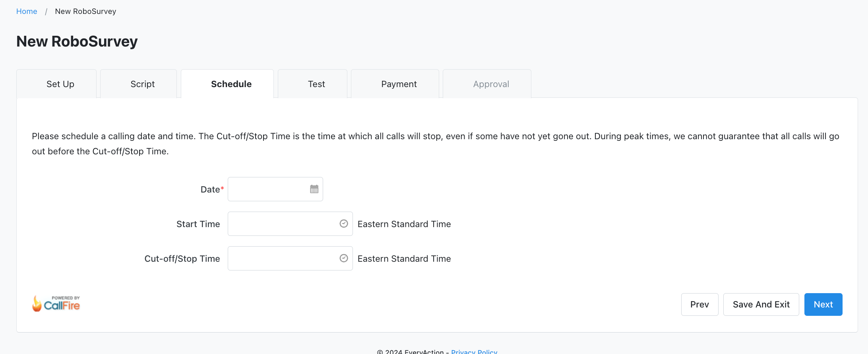Click "Eastern Standard Time" beside Start Time
The width and height of the screenshot is (868, 354).
pyautogui.click(x=404, y=224)
